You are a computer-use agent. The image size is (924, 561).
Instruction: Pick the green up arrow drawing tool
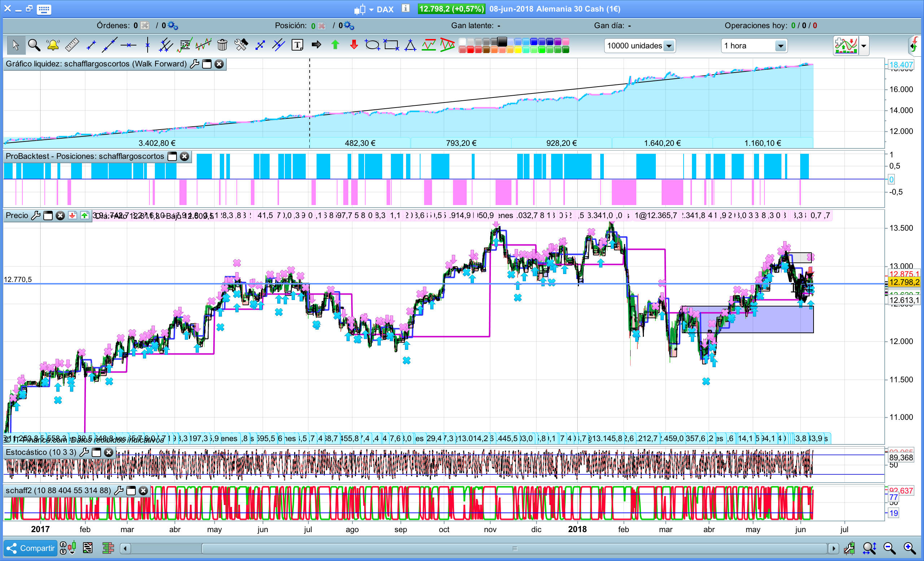[335, 45]
